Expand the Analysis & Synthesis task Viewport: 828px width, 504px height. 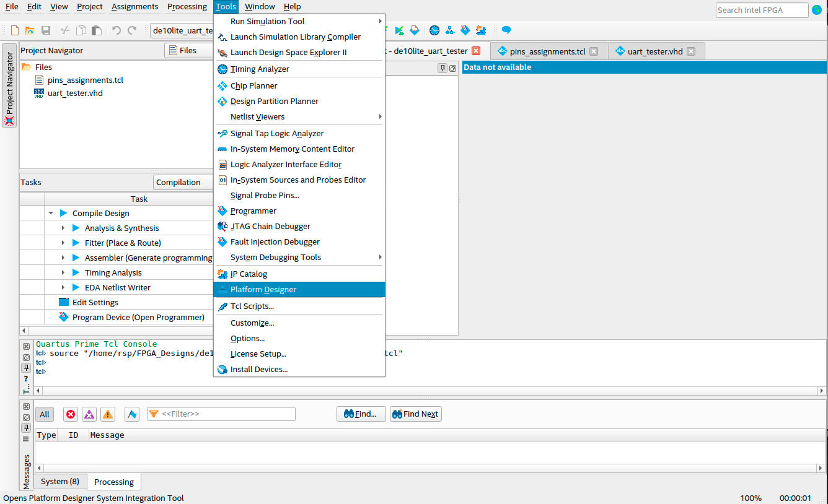pyautogui.click(x=63, y=228)
